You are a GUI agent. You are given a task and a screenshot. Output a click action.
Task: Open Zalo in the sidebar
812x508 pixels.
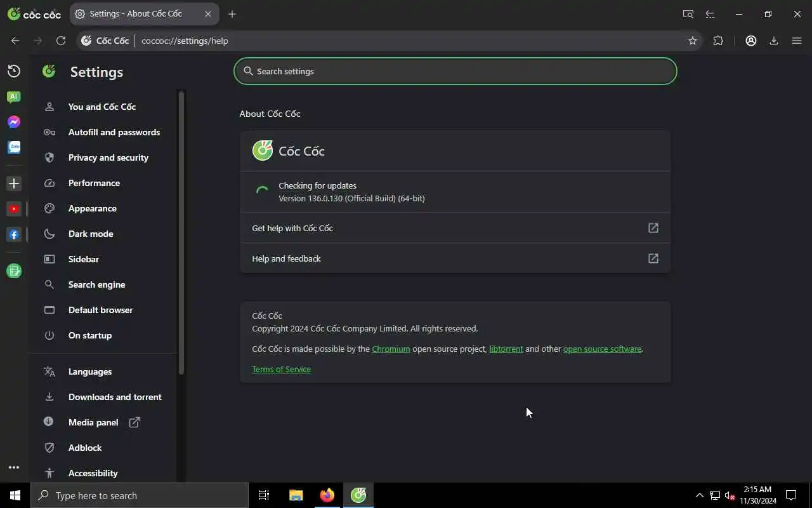coord(14,147)
